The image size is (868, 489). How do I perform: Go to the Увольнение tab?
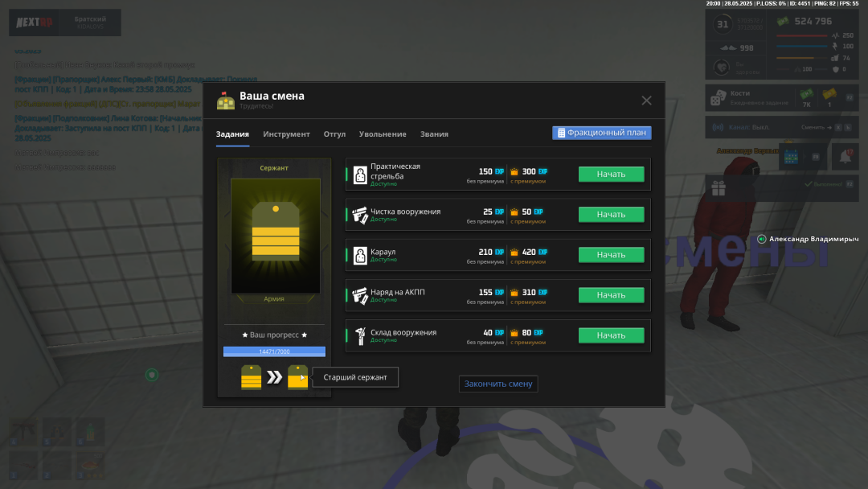pos(383,134)
